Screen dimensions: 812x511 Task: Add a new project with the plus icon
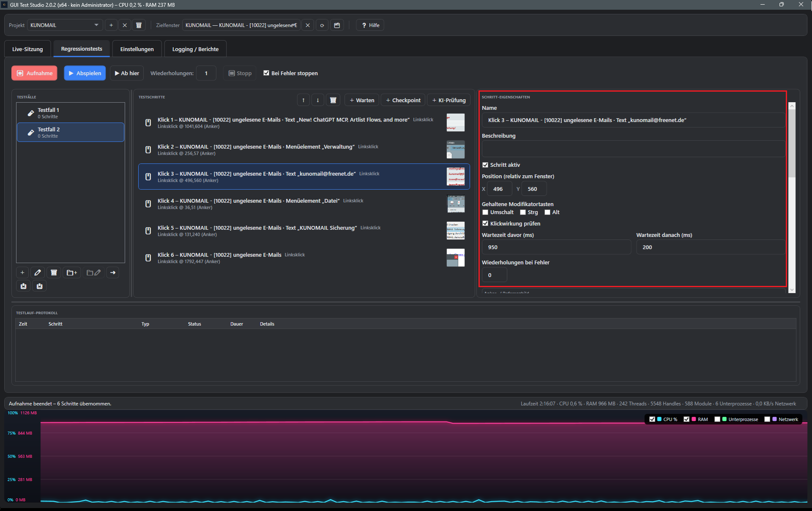point(111,25)
